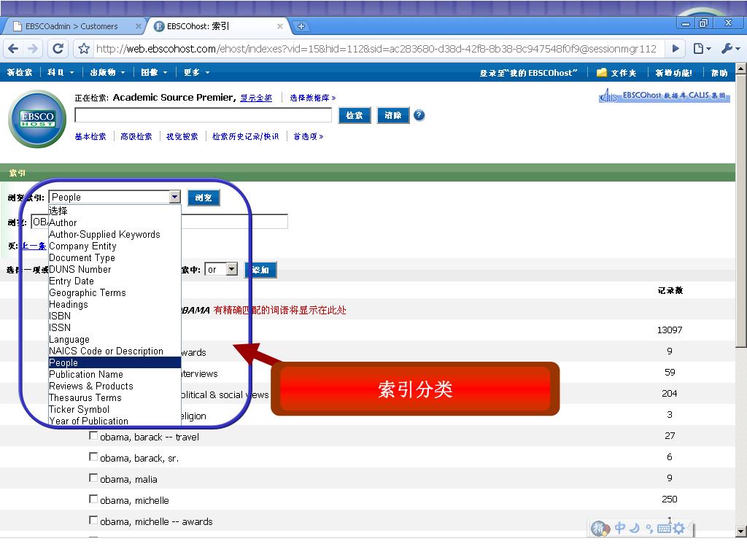Click the vertical scrollbar down arrow
The image size is (747, 560).
741,531
